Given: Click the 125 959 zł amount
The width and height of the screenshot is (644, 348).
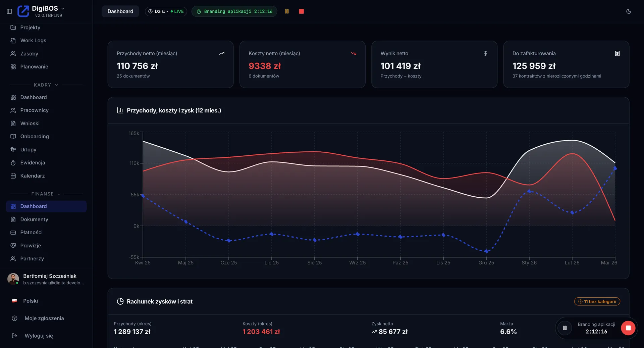Looking at the screenshot, I should click(x=534, y=66).
